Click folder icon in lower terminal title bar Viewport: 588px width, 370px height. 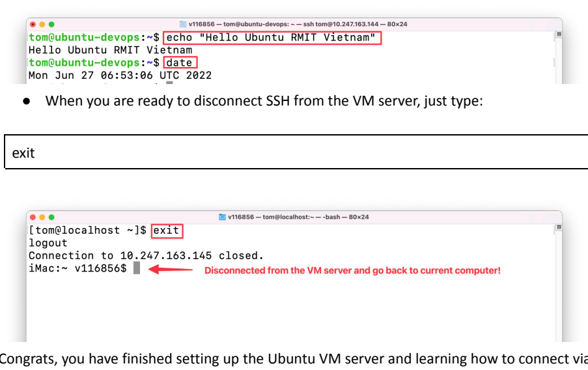(223, 217)
